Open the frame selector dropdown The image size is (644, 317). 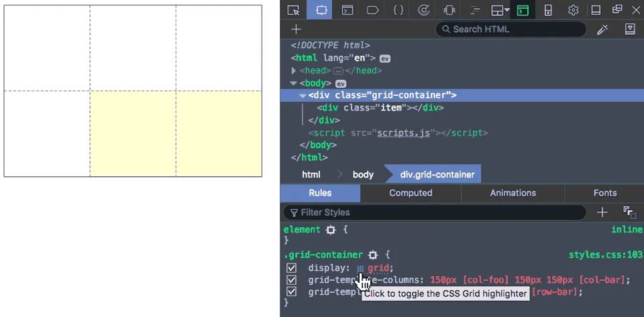tap(500, 10)
